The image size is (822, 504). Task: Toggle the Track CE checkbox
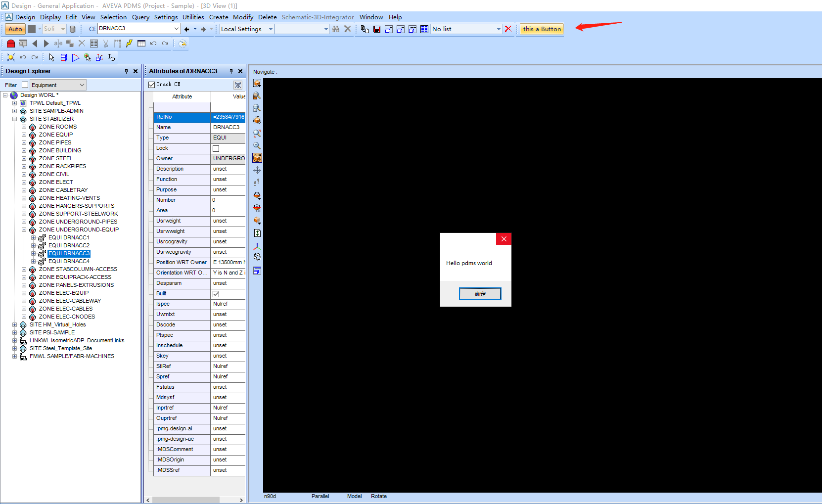point(151,84)
